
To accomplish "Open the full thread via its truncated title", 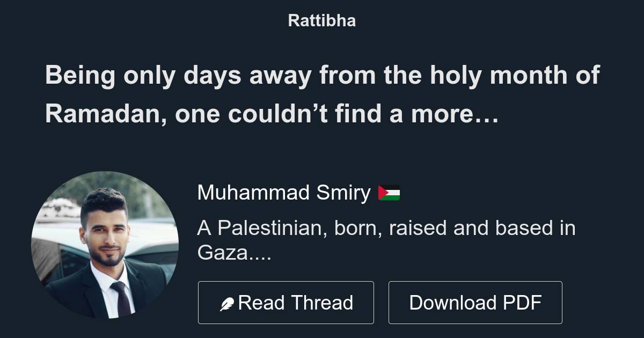I will tap(322, 94).
